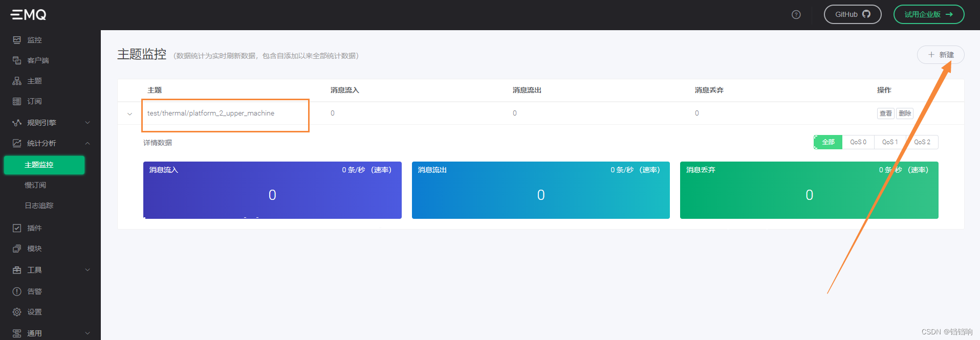Click the 工具 tools icon in sidebar
The height and width of the screenshot is (340, 980).
[17, 270]
